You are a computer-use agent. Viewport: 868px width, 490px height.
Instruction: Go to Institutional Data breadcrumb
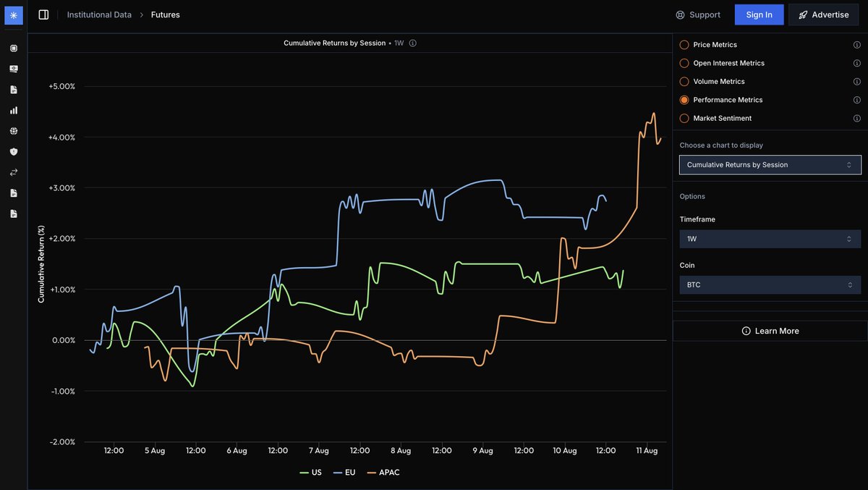[x=99, y=14]
